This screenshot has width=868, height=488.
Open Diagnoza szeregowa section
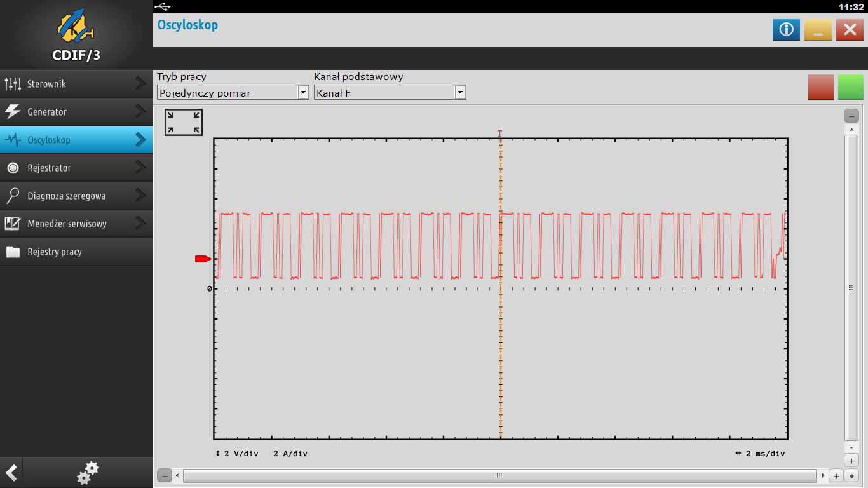pyautogui.click(x=76, y=196)
